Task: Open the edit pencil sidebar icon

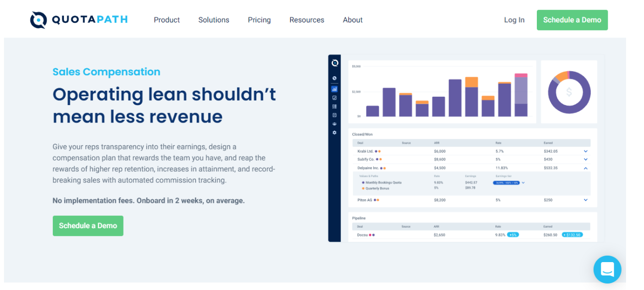Action: point(334,98)
